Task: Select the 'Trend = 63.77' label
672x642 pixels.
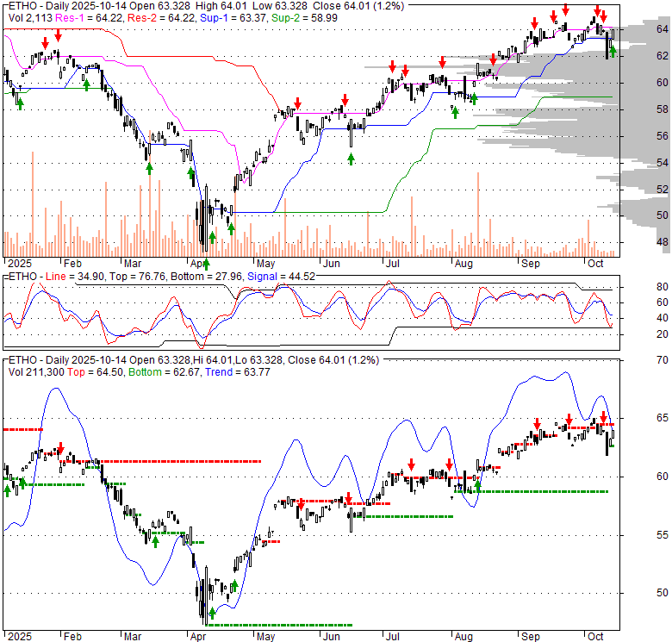Action: [238, 372]
